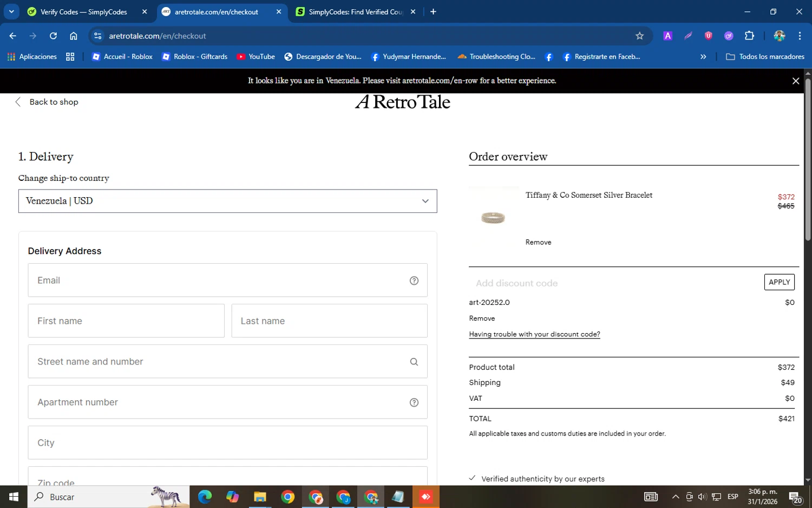Open a new browser tab
The height and width of the screenshot is (508, 812).
pyautogui.click(x=433, y=12)
